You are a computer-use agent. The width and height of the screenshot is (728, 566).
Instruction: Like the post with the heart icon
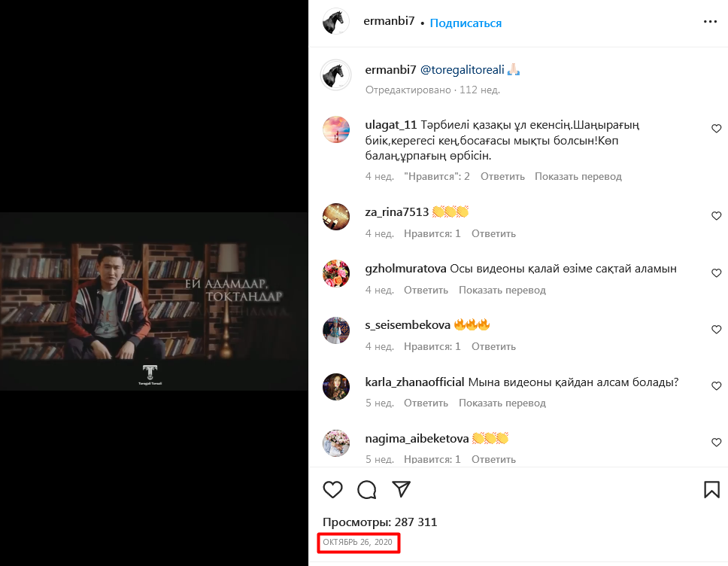click(332, 490)
